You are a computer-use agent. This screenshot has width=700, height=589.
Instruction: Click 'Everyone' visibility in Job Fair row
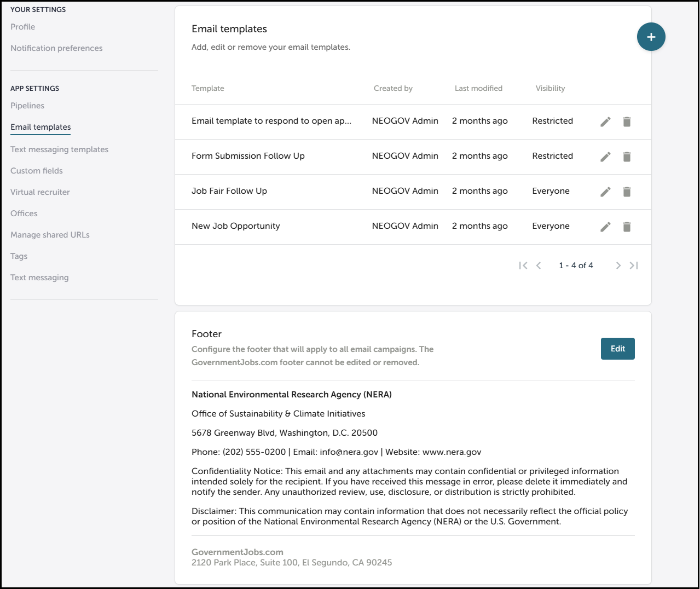pos(551,191)
